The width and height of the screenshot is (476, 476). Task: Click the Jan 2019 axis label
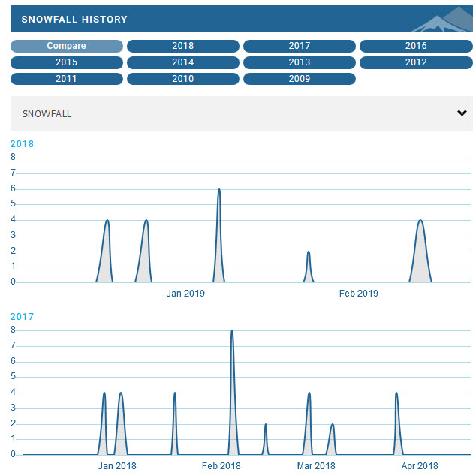(185, 294)
